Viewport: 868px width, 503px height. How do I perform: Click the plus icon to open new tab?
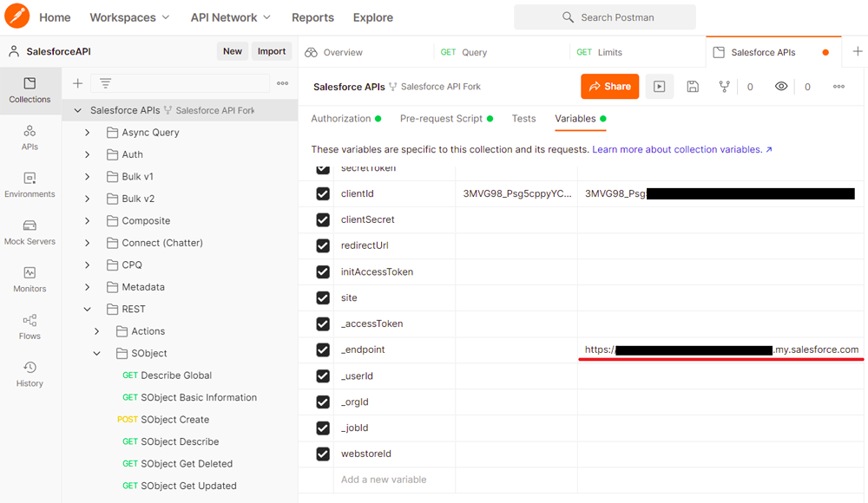click(x=858, y=51)
